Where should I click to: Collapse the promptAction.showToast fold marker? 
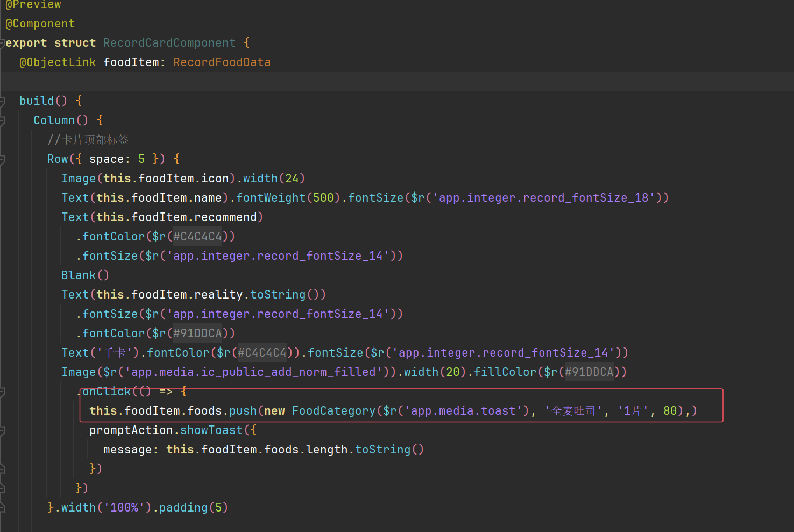2,430
